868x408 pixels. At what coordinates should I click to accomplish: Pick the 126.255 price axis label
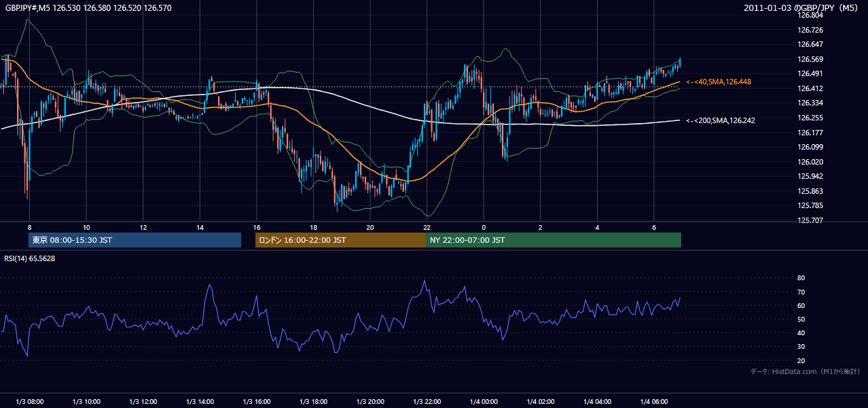tap(810, 118)
